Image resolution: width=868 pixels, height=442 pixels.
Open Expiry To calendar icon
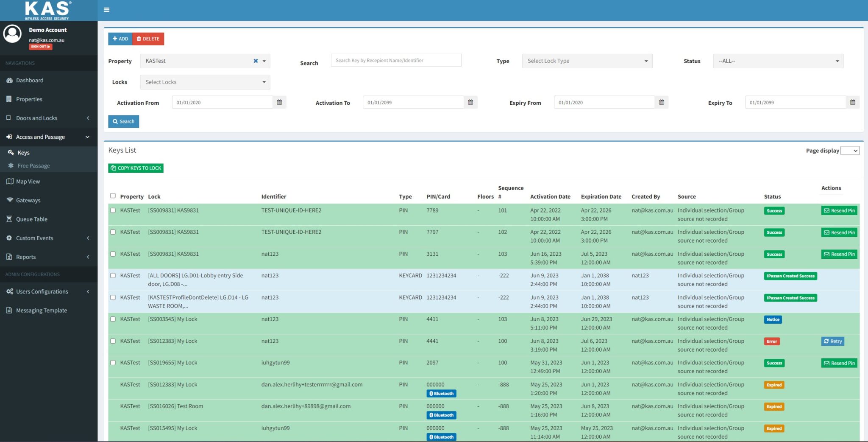point(853,102)
